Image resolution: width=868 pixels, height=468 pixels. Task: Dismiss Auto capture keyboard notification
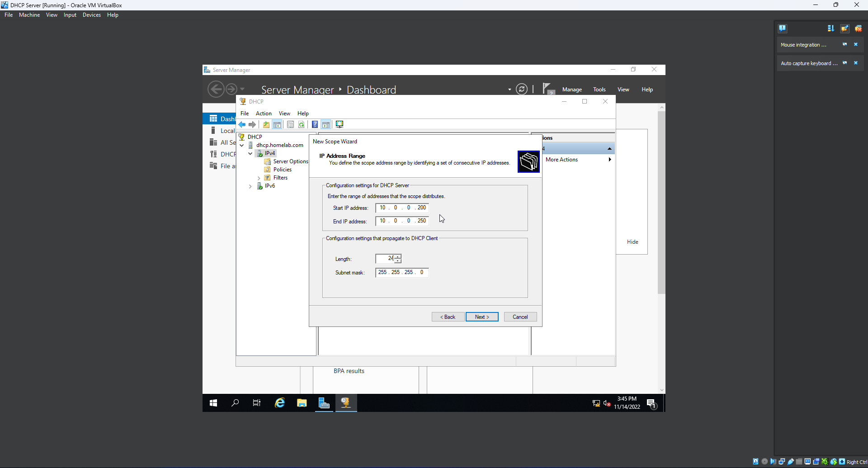(856, 63)
